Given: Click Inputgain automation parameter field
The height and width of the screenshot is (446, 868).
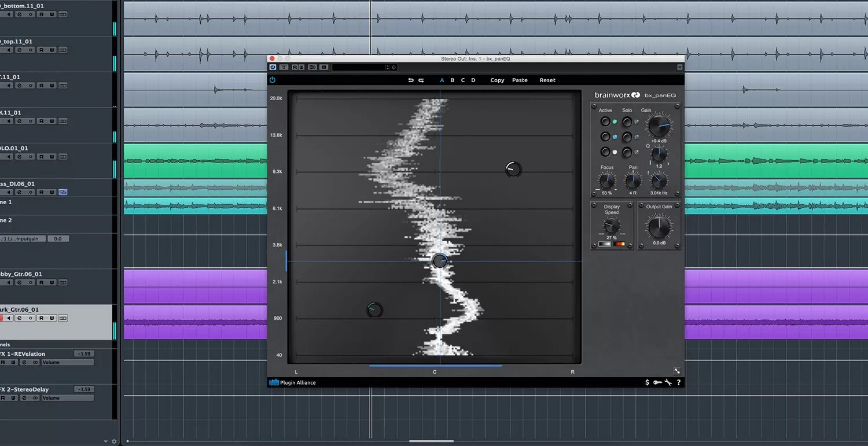Looking at the screenshot, I should tap(23, 238).
